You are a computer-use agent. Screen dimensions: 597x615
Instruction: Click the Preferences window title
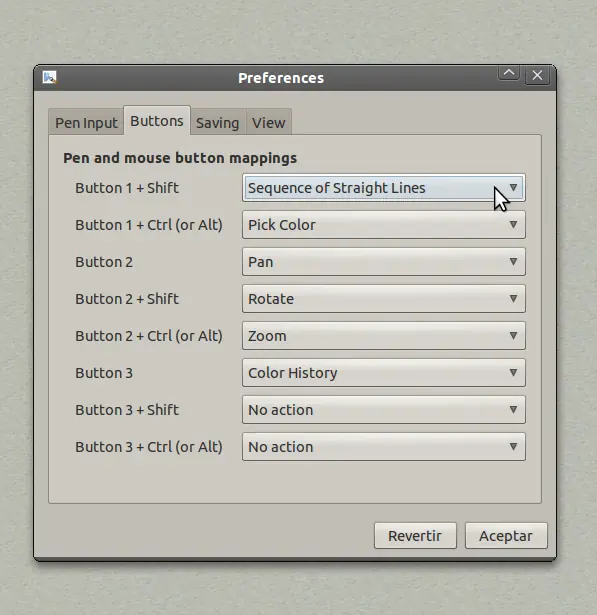click(x=281, y=78)
